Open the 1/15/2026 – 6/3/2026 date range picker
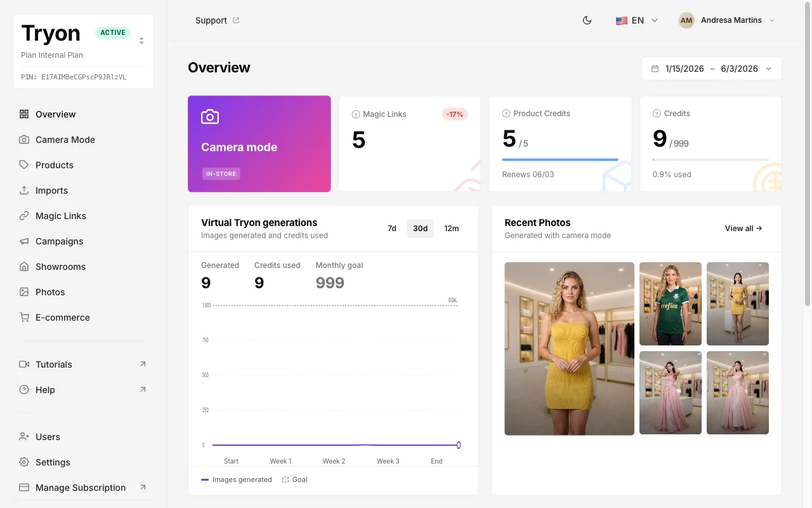Screen dimensions: 812x508 pos(712,69)
